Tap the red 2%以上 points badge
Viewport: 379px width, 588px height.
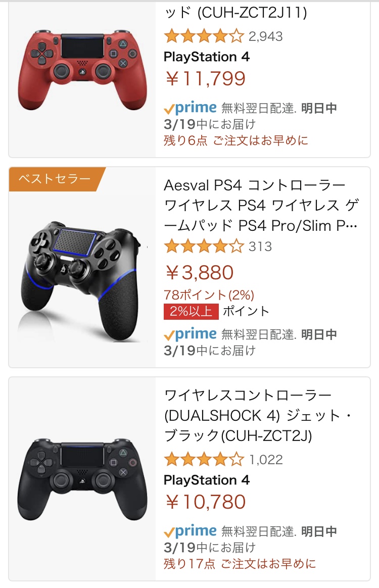point(191,311)
